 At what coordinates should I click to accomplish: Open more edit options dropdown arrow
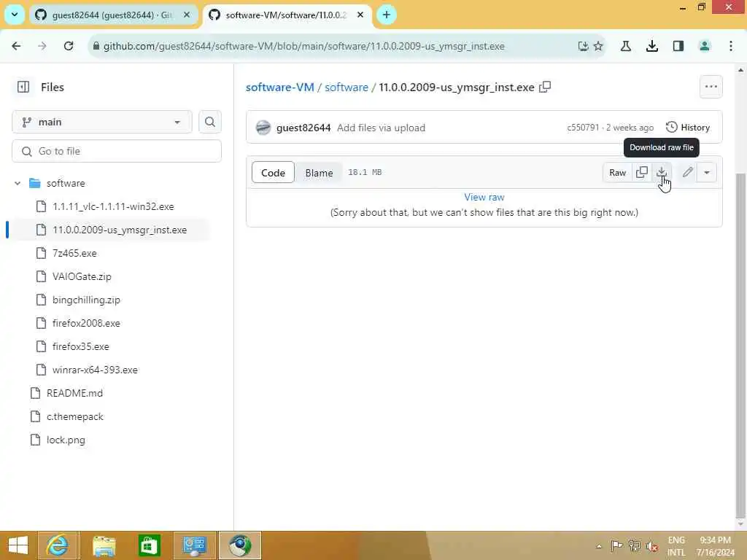click(x=707, y=172)
